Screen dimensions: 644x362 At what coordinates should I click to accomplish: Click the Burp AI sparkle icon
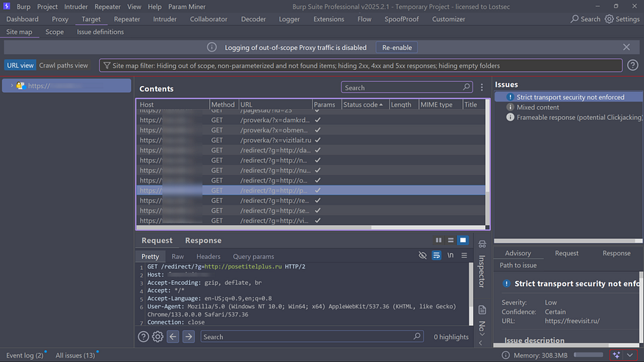pyautogui.click(x=616, y=355)
